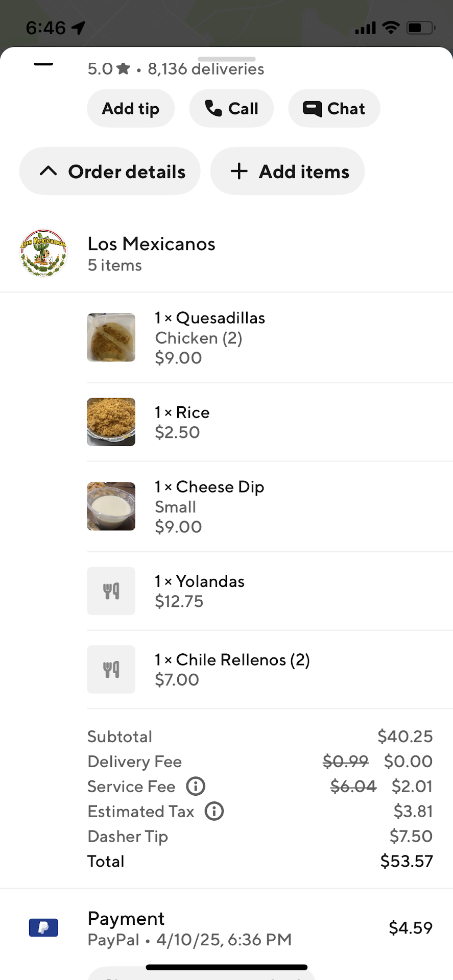
Task: Open Estimated Tax info icon
Action: (214, 811)
